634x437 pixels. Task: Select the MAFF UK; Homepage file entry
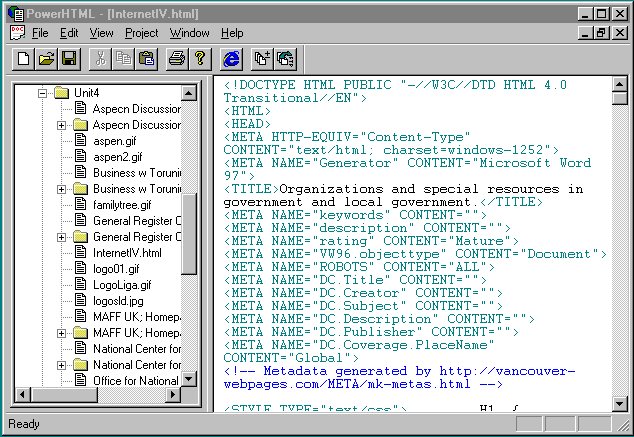(x=137, y=317)
